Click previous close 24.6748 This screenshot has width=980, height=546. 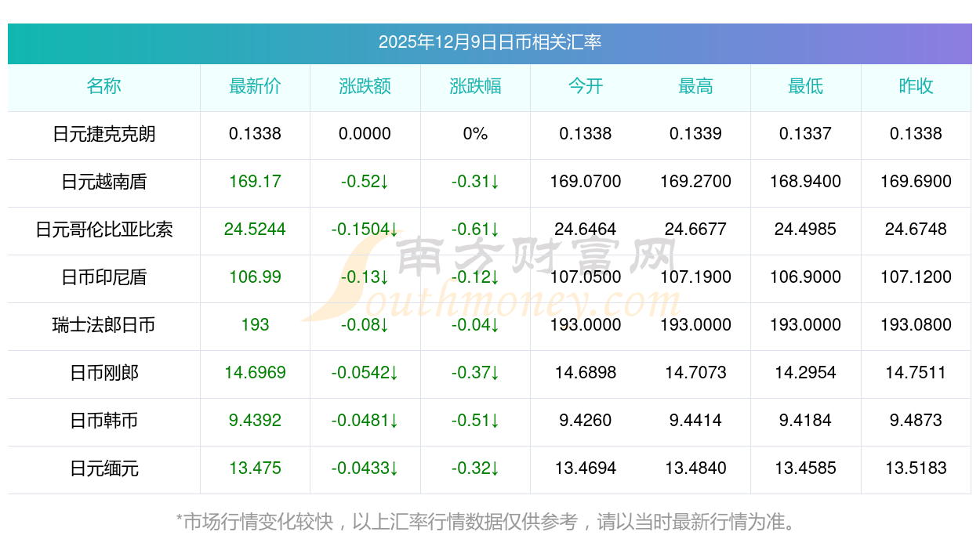[916, 230]
